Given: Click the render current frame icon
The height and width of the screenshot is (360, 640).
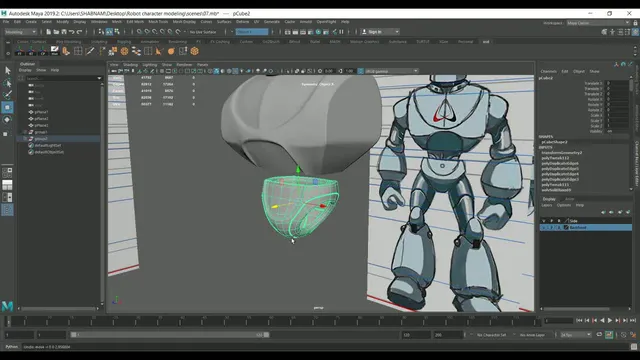Looking at the screenshot, I should pos(295,32).
